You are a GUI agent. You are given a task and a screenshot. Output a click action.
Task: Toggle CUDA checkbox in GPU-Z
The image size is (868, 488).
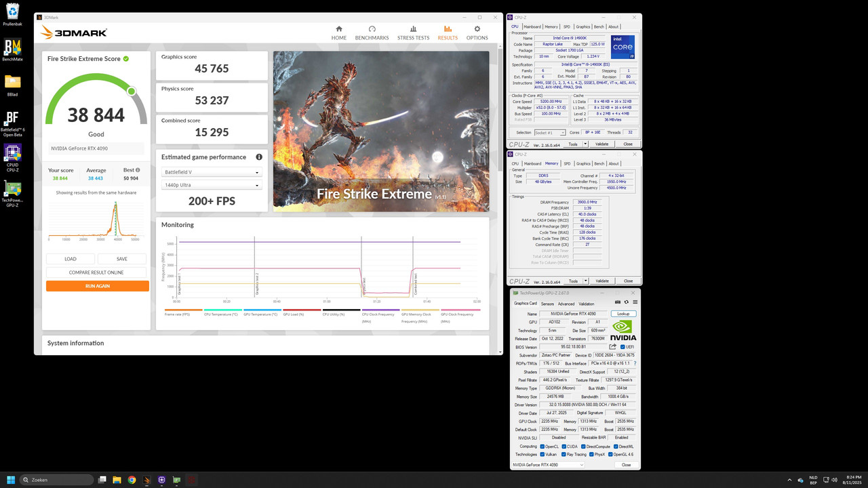564,446
